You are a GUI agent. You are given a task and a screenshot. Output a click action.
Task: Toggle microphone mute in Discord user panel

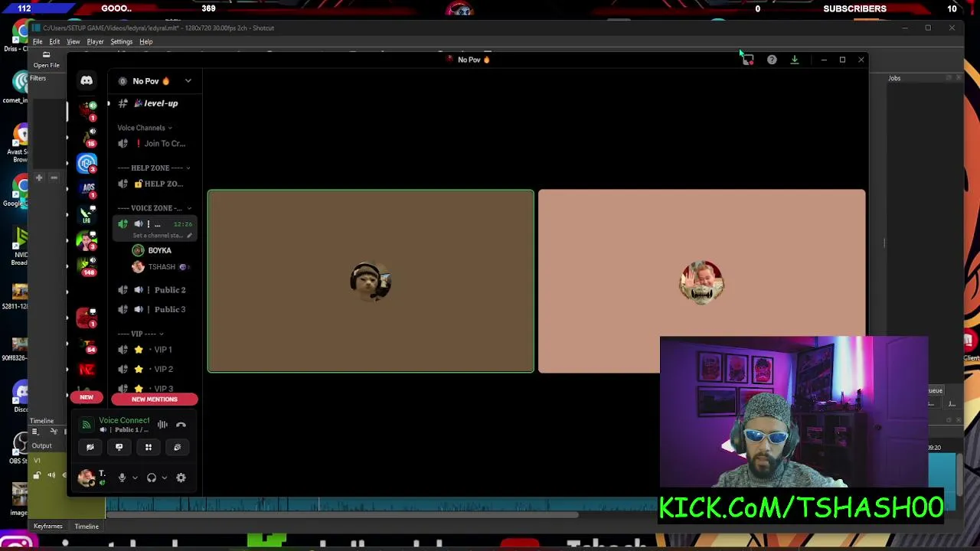pos(122,478)
